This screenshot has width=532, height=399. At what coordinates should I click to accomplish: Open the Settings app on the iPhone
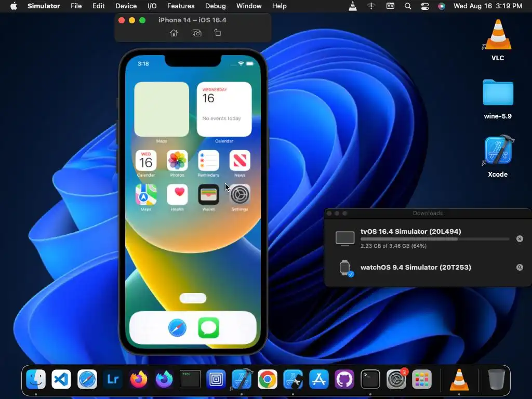point(240,195)
